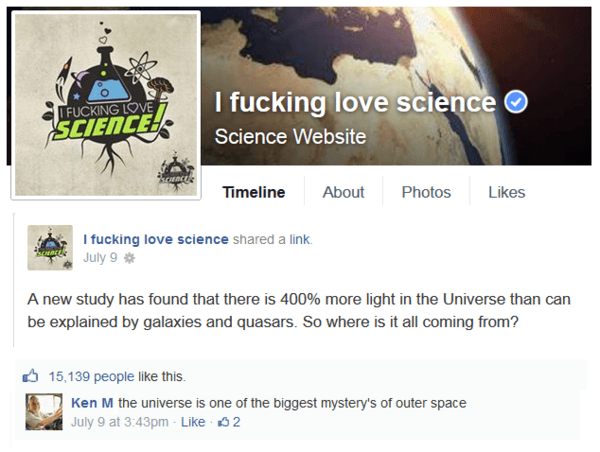The width and height of the screenshot is (600, 452).
Task: Go to the Photos tab
Action: coord(426,192)
